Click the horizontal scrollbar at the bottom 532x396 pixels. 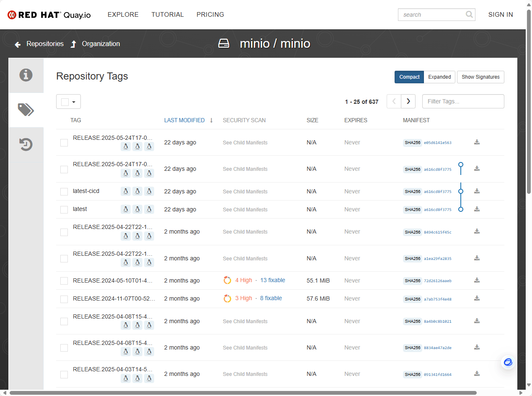point(243,393)
